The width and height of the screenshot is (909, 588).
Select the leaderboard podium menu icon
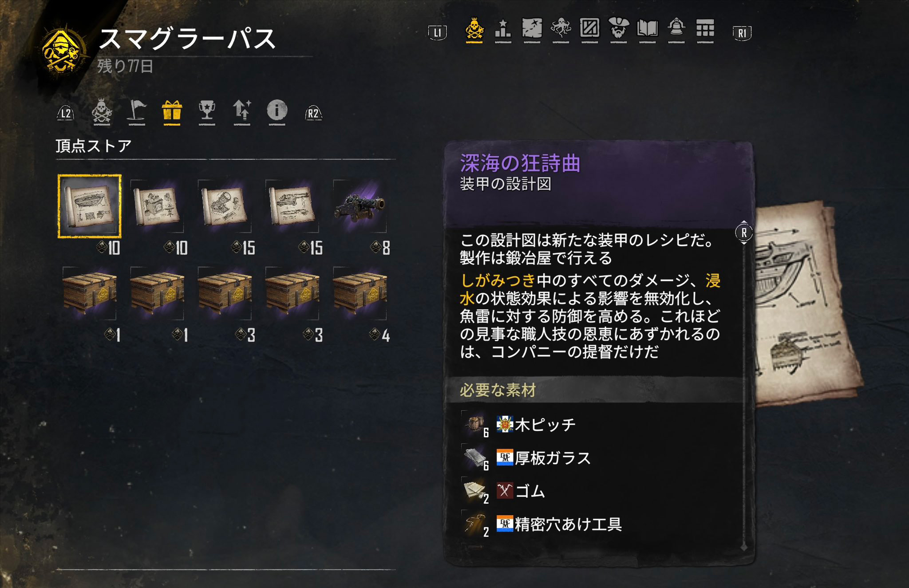coord(503,29)
